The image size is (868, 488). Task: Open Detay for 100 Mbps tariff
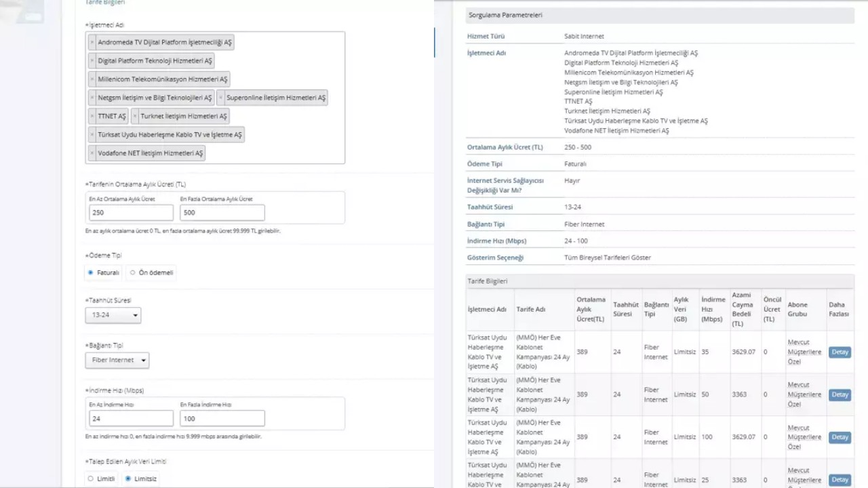(840, 437)
